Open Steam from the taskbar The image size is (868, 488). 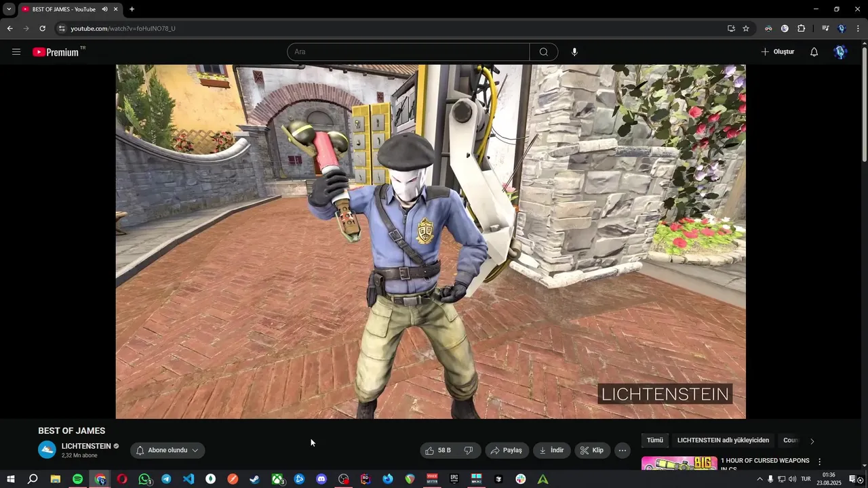coord(254,479)
